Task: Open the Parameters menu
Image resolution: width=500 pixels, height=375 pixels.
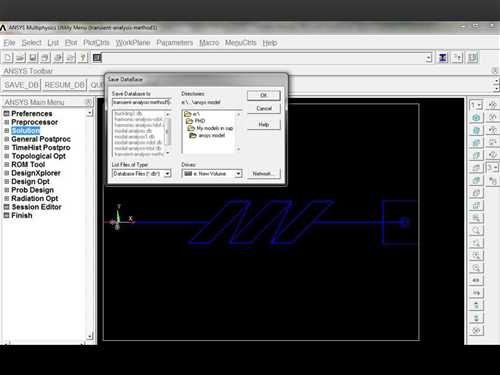Action: point(175,43)
